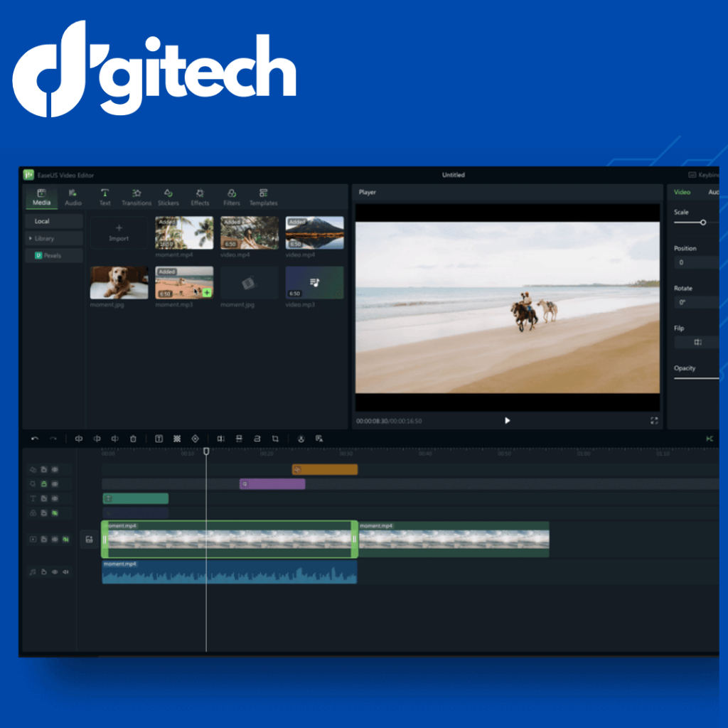The image size is (728, 728).
Task: Open the Audio tab
Action: [x=73, y=198]
